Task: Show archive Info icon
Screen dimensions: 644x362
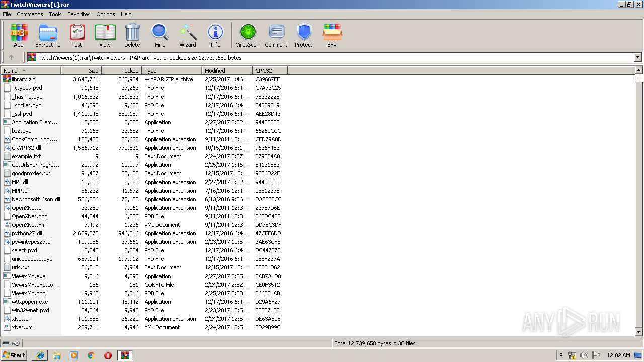Action: coord(215,35)
